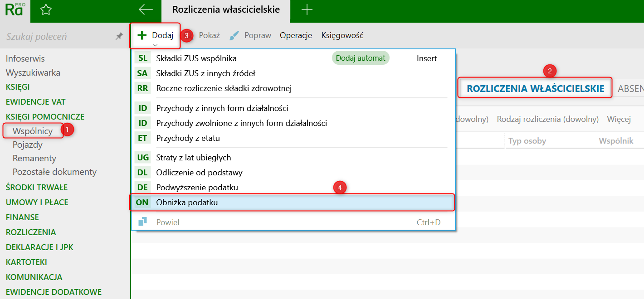Click the Popraw brush icon
The image size is (644, 299).
[234, 35]
